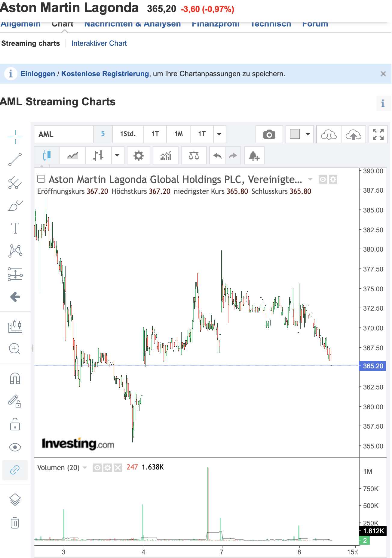Viewport: 392px width, 558px height.
Task: Create an alert with bell icon
Action: point(254,156)
